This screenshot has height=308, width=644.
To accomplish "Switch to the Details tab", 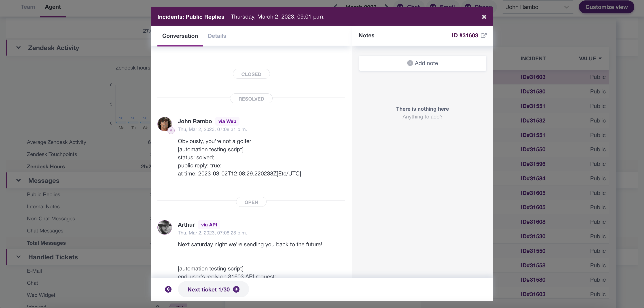I will point(217,36).
